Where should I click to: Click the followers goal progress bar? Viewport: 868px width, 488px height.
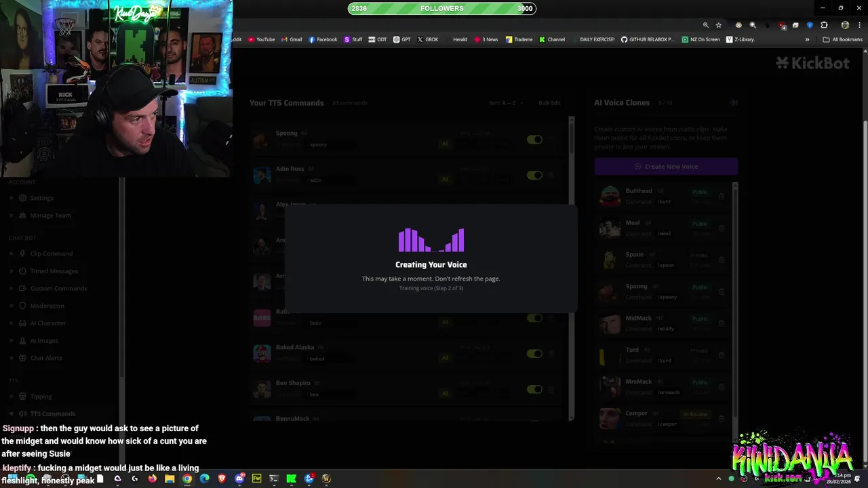(441, 8)
